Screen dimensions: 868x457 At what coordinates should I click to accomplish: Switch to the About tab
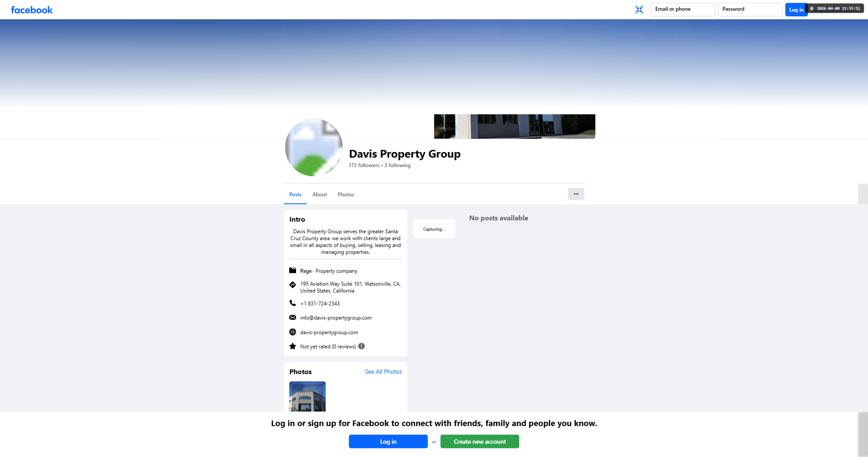click(x=320, y=195)
